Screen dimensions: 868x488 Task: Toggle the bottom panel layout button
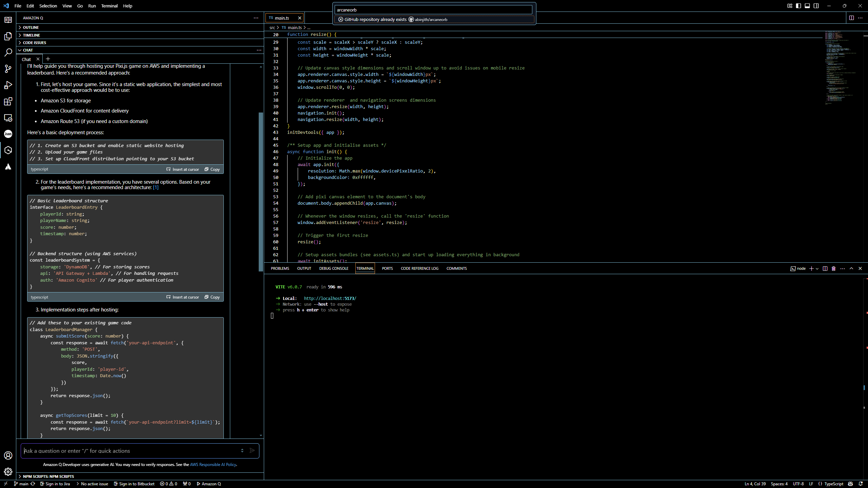coord(807,6)
